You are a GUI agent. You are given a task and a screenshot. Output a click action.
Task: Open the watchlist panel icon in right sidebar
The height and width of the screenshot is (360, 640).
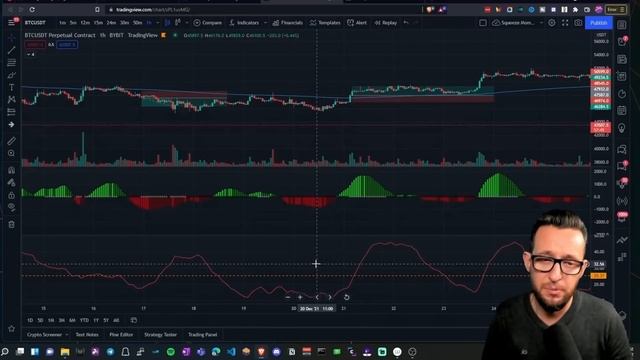tap(622, 25)
